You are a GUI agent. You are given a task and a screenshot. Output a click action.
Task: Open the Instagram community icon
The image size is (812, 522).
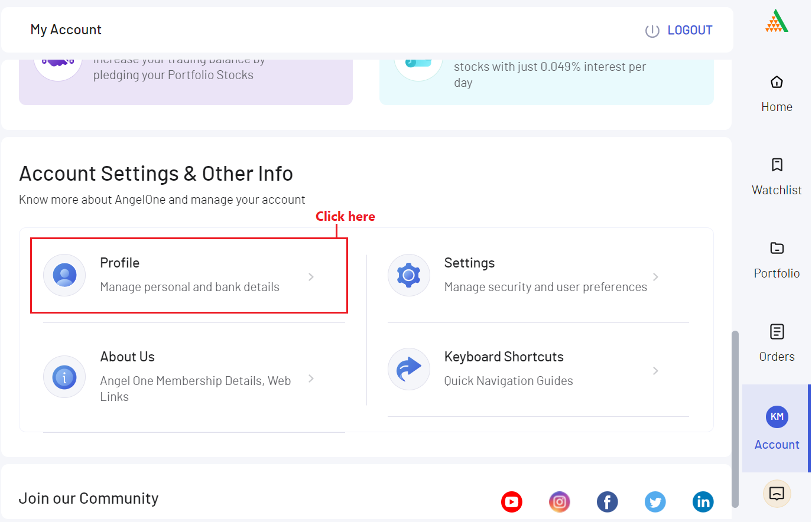click(559, 502)
